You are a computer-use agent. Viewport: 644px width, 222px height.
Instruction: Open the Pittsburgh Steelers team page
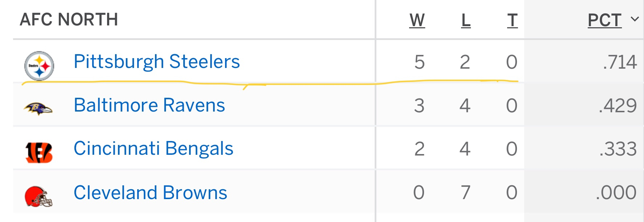pyautogui.click(x=157, y=61)
